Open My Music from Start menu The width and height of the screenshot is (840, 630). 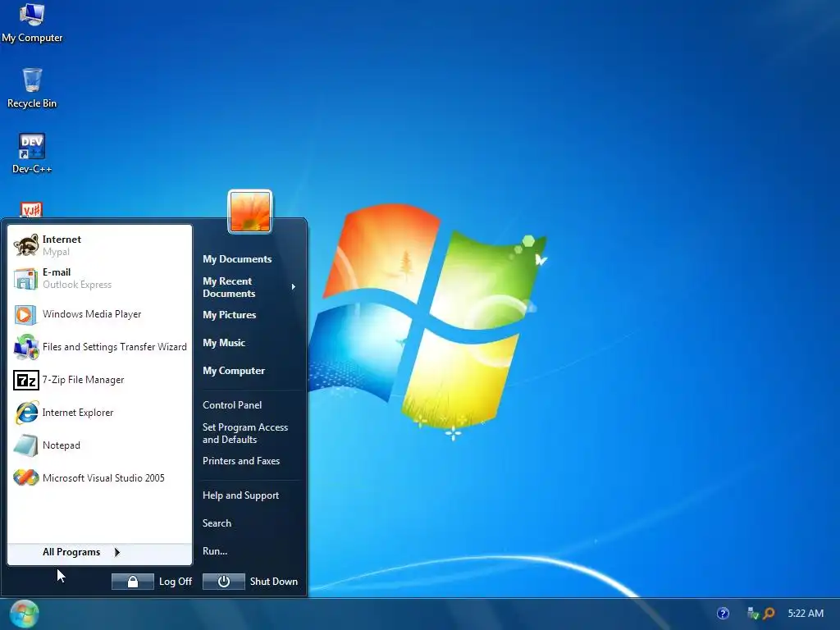[x=224, y=343]
